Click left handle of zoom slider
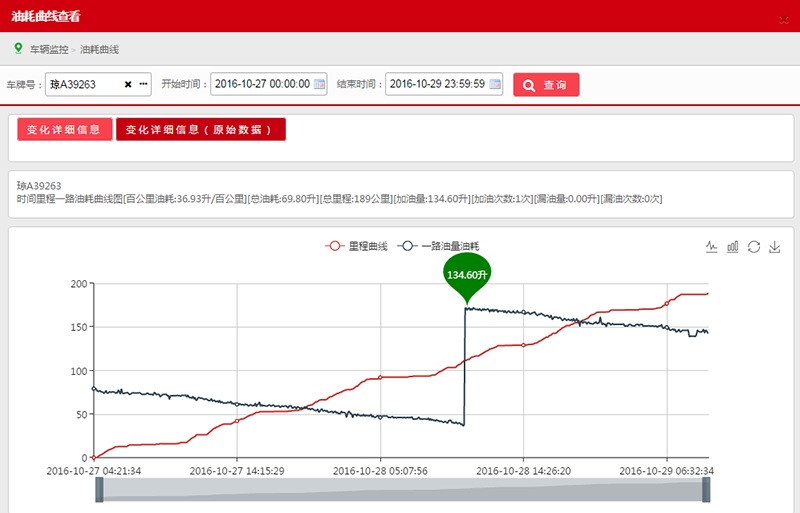Image resolution: width=800 pixels, height=513 pixels. point(99,489)
